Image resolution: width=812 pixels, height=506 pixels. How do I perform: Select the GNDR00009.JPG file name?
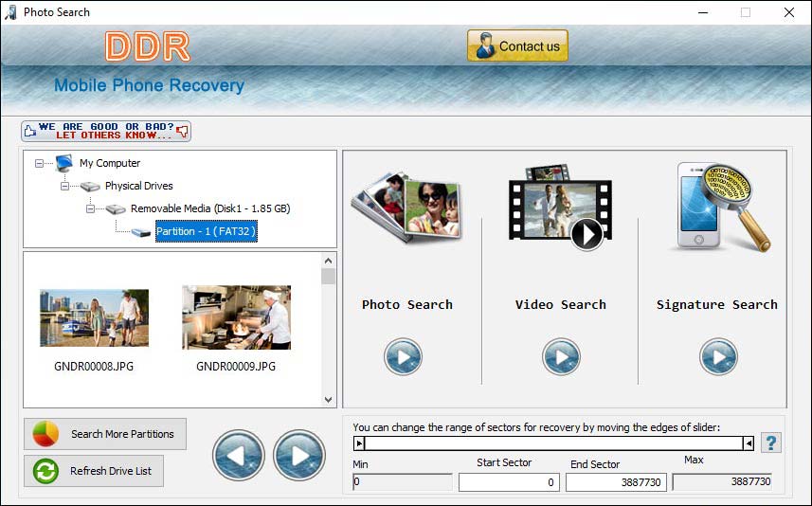click(x=236, y=366)
